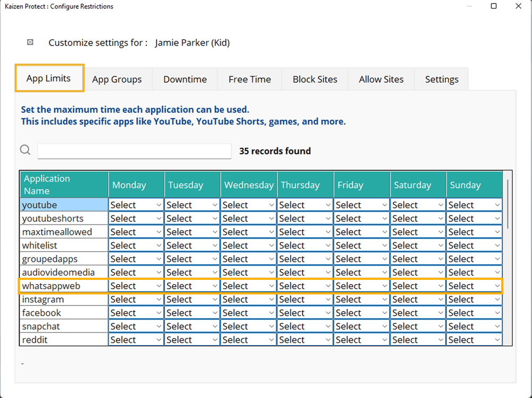
Task: Expand facebook Friday limit dropdown
Action: 362,313
